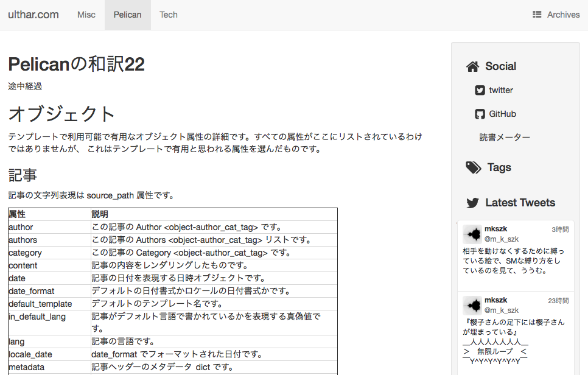Click the default_template table cell

(x=49, y=304)
